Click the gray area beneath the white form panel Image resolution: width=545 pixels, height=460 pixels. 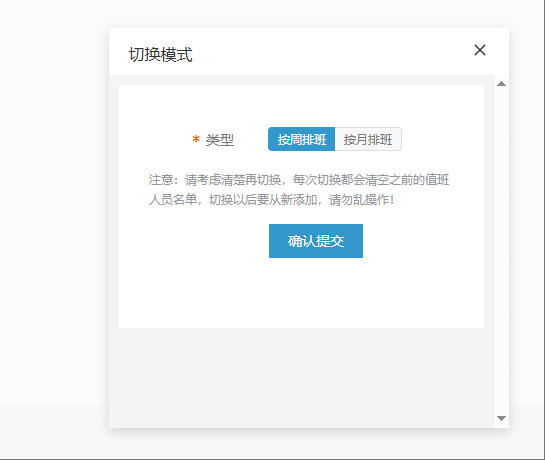(x=301, y=377)
